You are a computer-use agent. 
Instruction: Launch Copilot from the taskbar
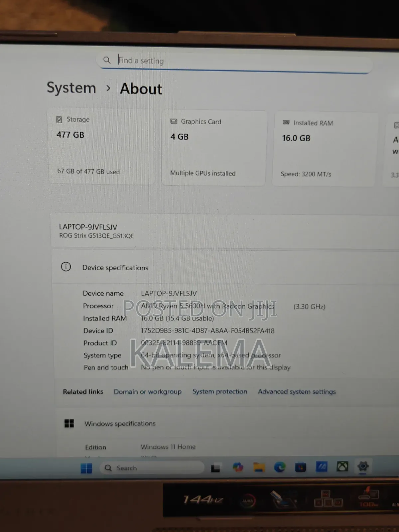point(238,467)
